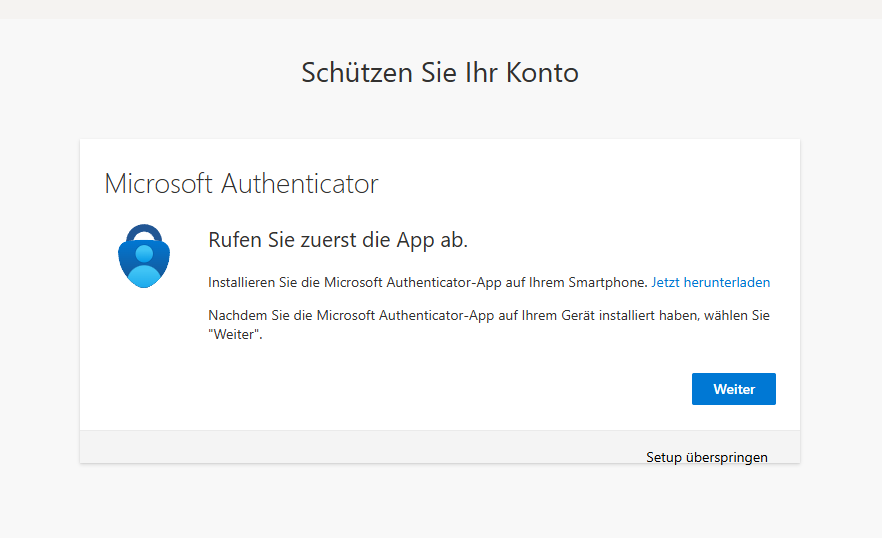Click the padlock shackle atop the Authenticator logo

tap(144, 234)
